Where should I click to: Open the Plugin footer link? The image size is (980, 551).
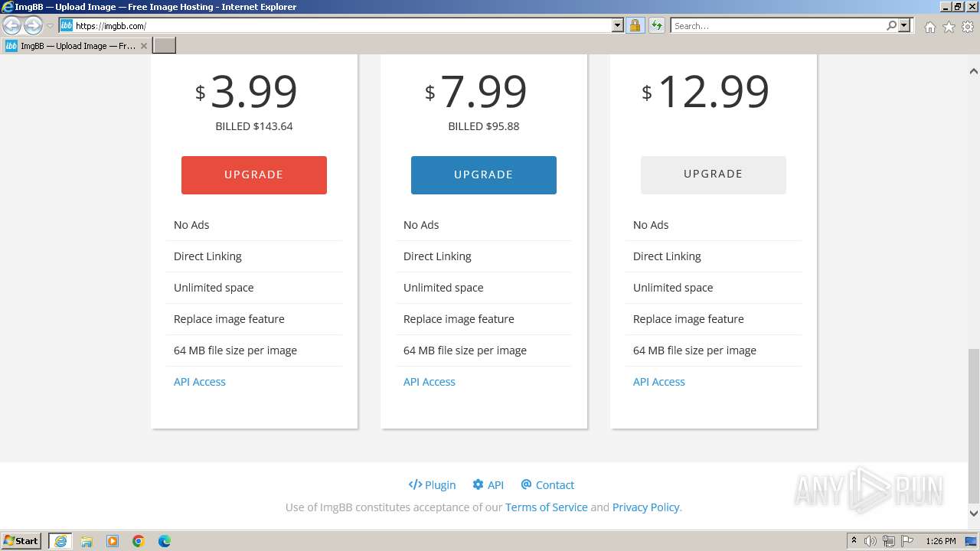pyautogui.click(x=432, y=484)
